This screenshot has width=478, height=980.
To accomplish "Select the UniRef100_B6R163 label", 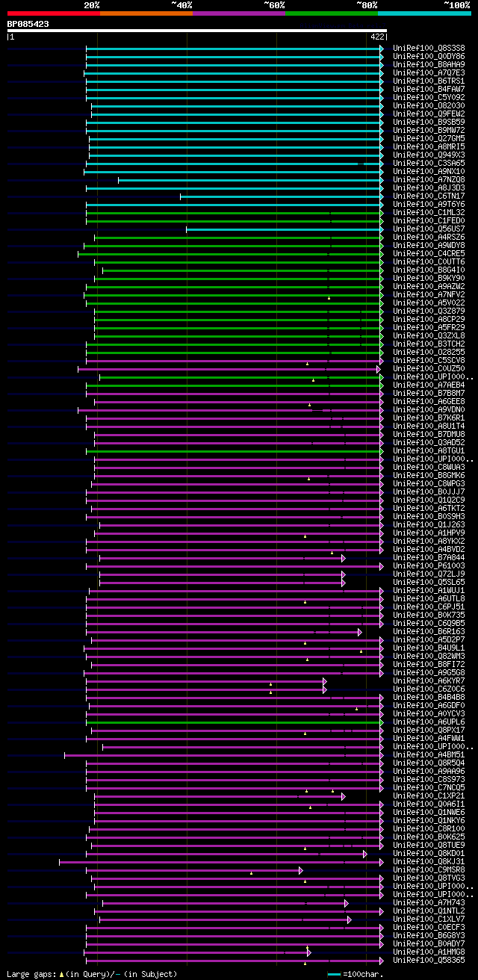I will [429, 631].
